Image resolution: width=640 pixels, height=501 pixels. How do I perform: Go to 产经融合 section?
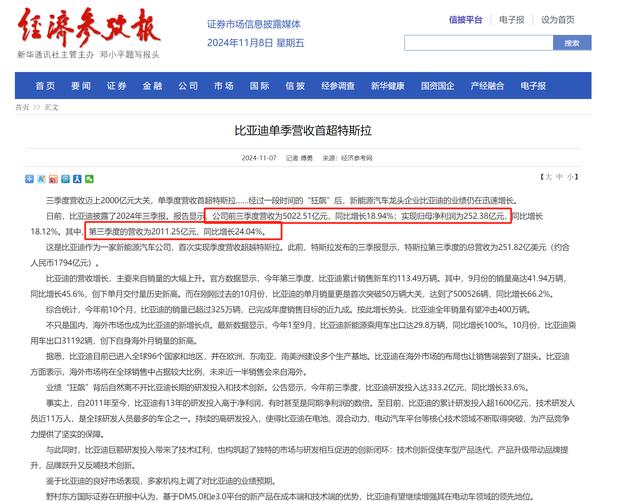487,86
